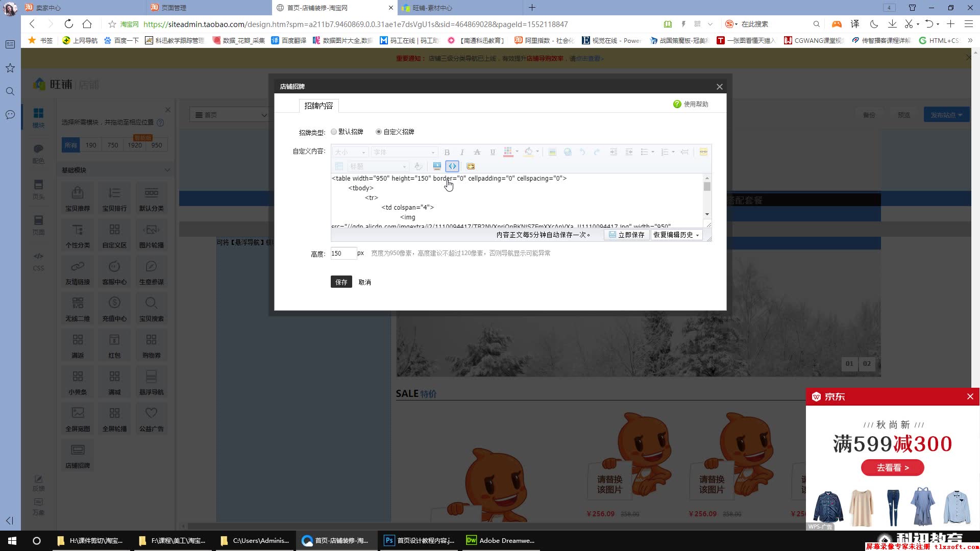Click the insert table icon in editor
The height and width of the screenshot is (551, 980).
click(x=339, y=166)
